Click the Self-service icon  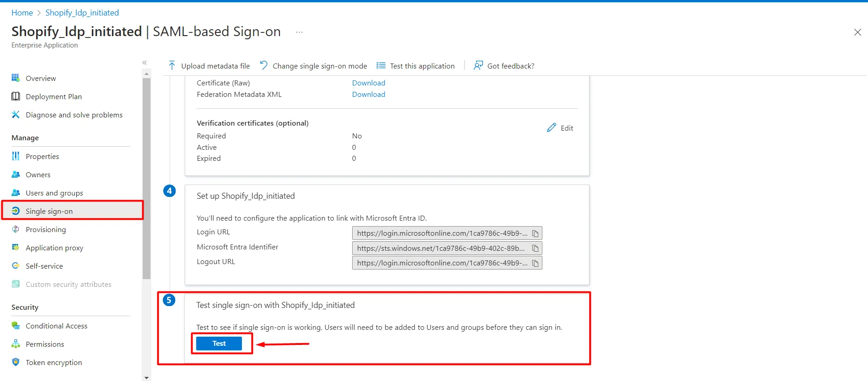16,266
